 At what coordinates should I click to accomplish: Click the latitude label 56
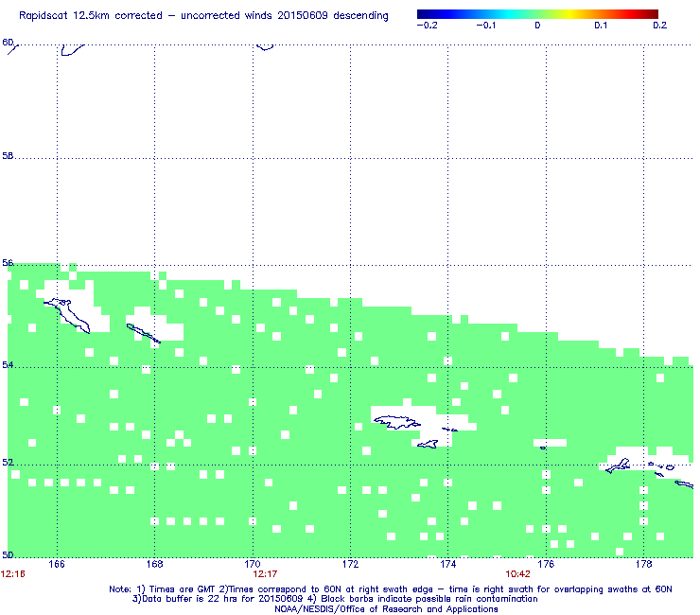click(x=8, y=263)
